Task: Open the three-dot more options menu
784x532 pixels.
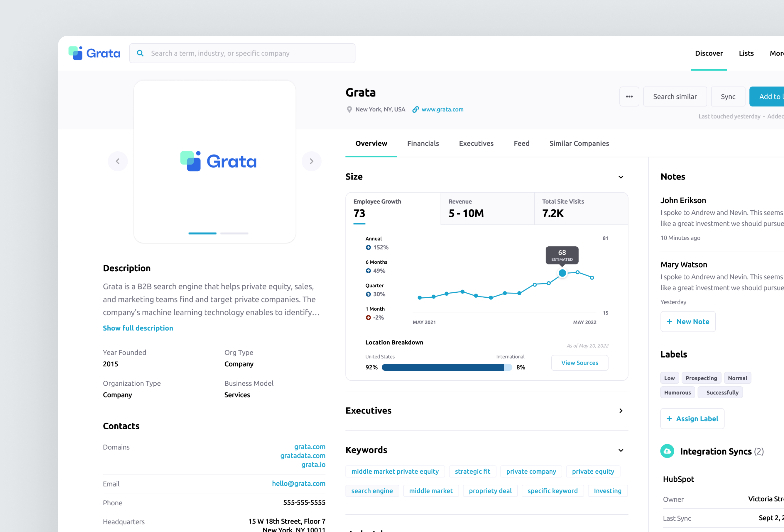Action: click(x=629, y=97)
